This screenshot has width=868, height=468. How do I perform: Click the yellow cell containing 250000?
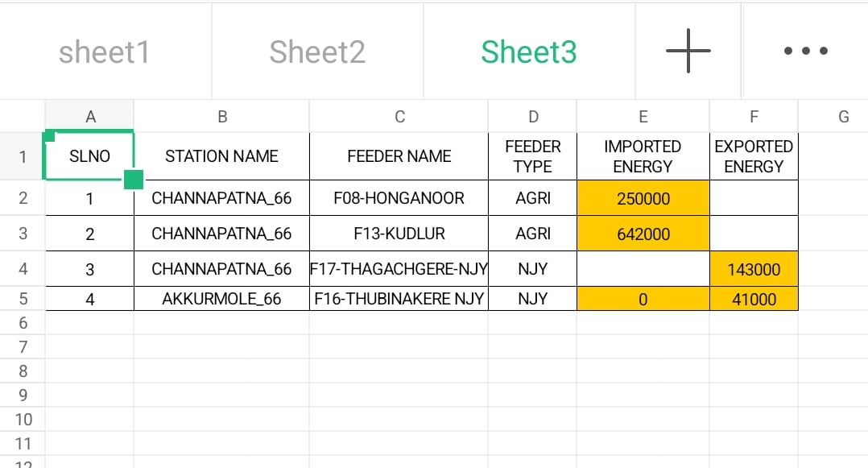[643, 198]
